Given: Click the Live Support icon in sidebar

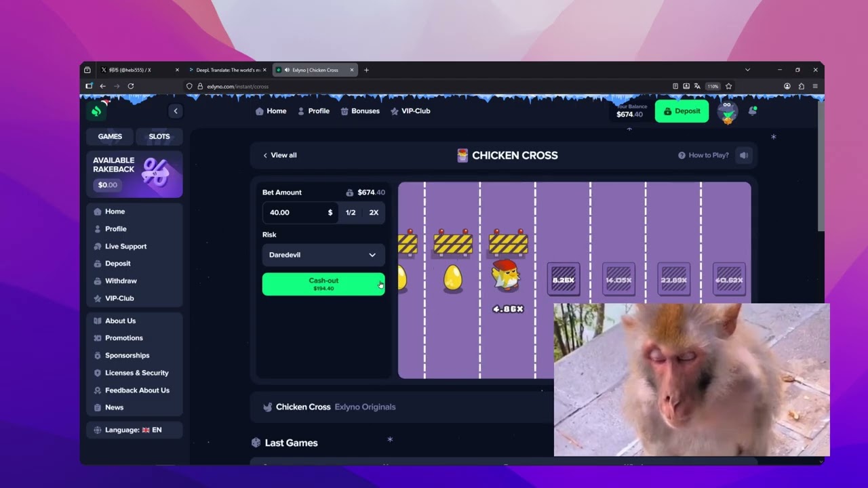Looking at the screenshot, I should pyautogui.click(x=98, y=247).
